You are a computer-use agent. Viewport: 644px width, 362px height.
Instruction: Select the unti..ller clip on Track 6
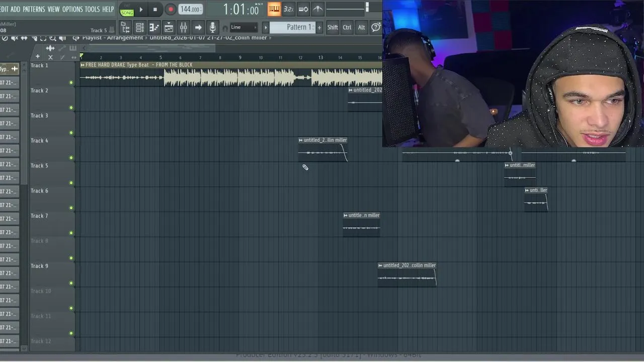click(536, 200)
